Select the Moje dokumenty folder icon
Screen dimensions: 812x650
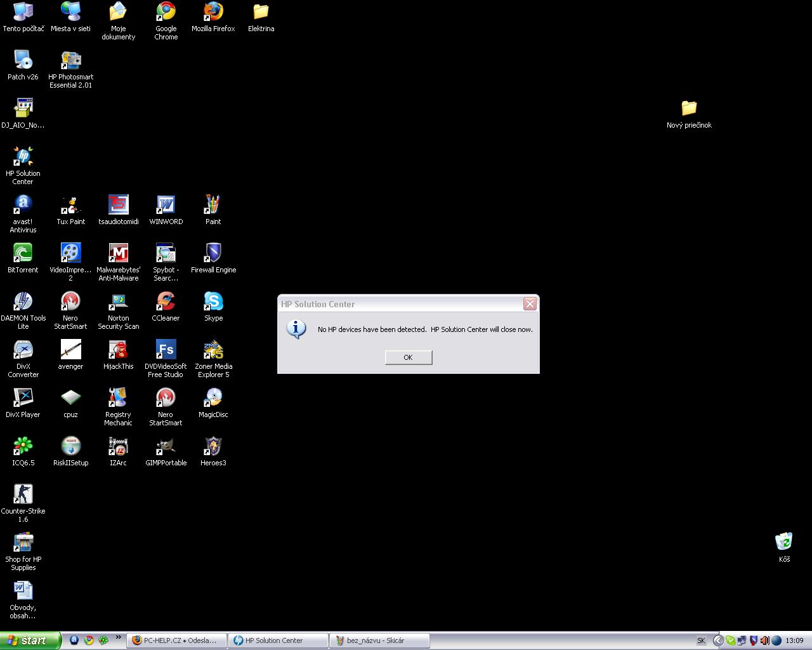(118, 21)
